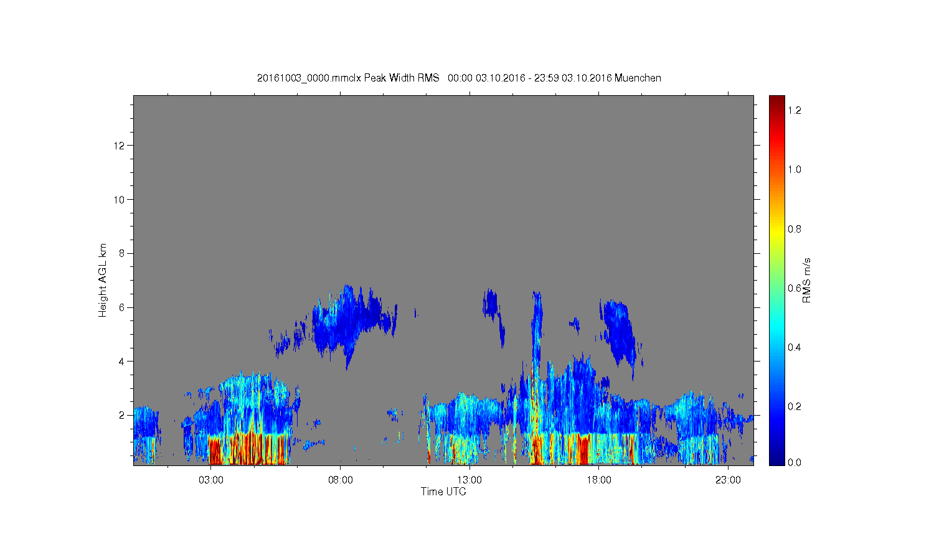The image size is (934, 560).
Task: Click the height tick label '12'
Action: point(120,146)
